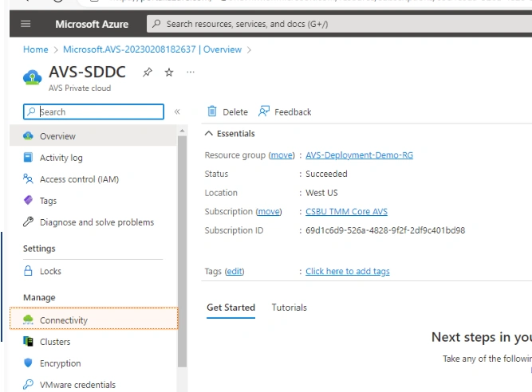Click the AVS Private cloud subtitle

tap(80, 88)
